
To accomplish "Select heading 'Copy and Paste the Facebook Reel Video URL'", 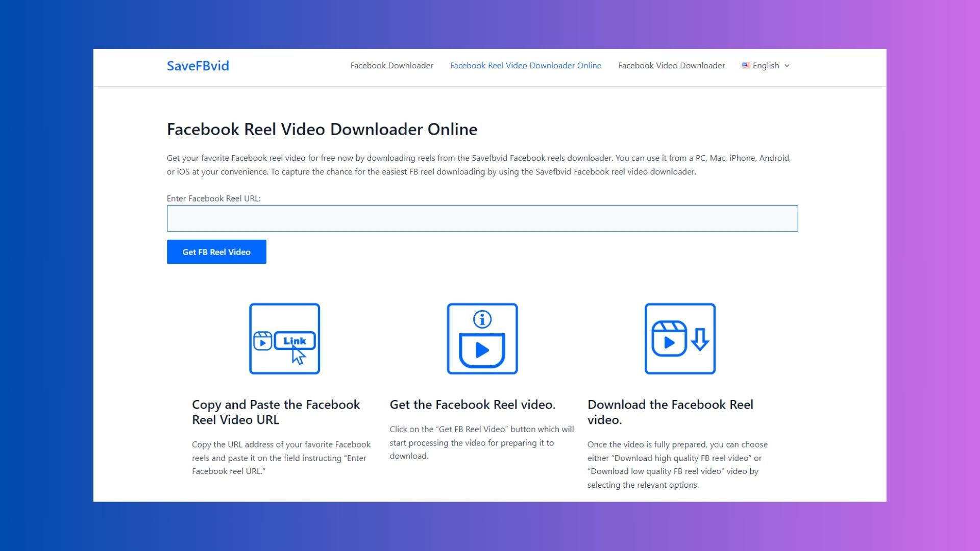I will pos(276,412).
